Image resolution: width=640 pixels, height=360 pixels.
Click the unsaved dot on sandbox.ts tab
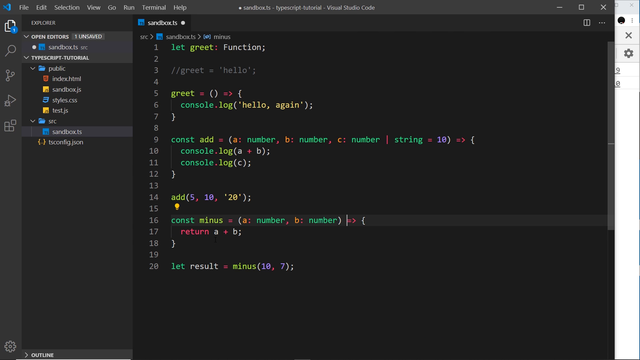click(183, 23)
